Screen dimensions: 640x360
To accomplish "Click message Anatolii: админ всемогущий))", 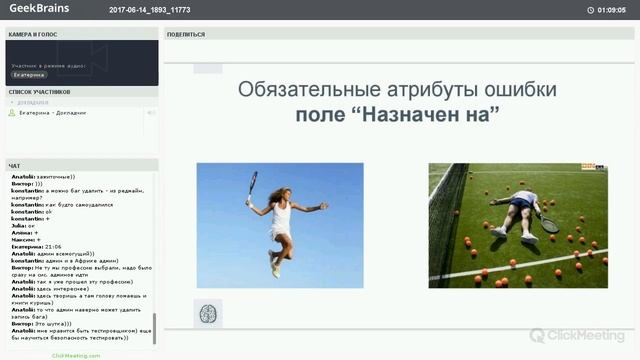I will (x=53, y=253).
